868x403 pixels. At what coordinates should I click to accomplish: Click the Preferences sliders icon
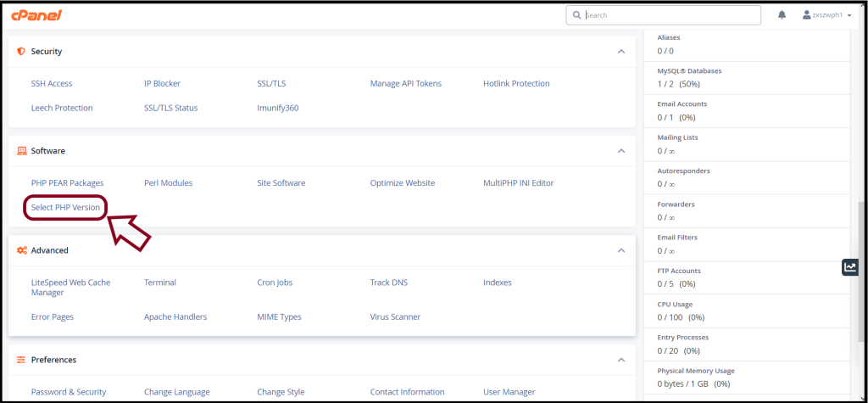click(x=21, y=360)
